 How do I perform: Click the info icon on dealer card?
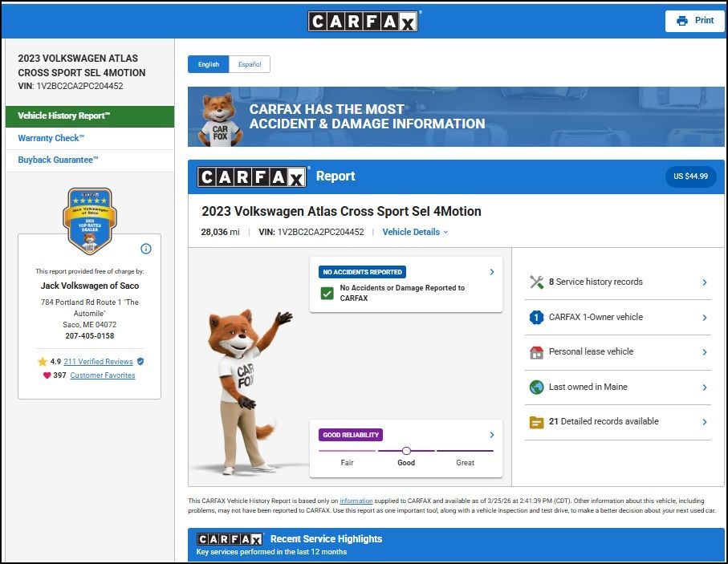click(146, 249)
